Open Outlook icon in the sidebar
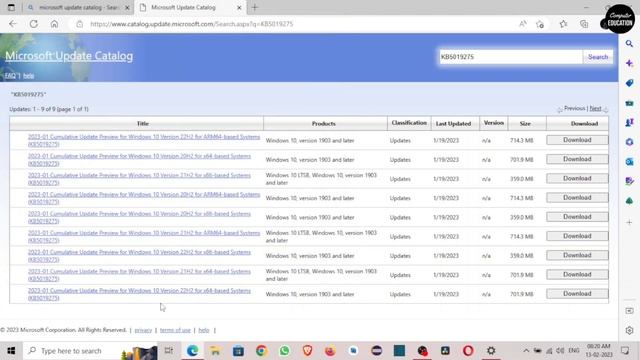The image size is (640, 360). pos(629,162)
